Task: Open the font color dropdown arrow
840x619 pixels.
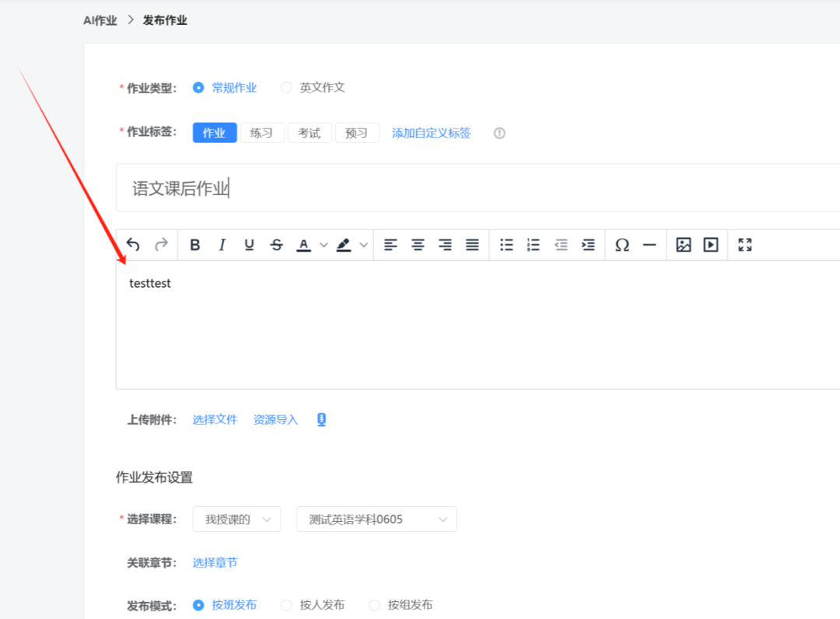Action: pyautogui.click(x=324, y=245)
